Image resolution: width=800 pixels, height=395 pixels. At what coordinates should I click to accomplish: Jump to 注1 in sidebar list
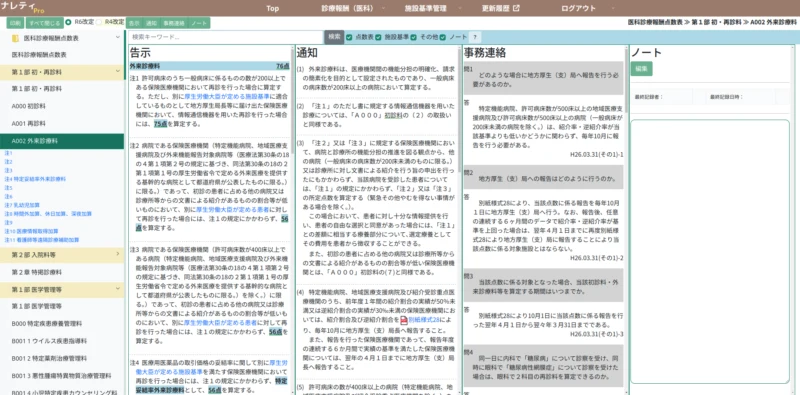[x=8, y=153]
